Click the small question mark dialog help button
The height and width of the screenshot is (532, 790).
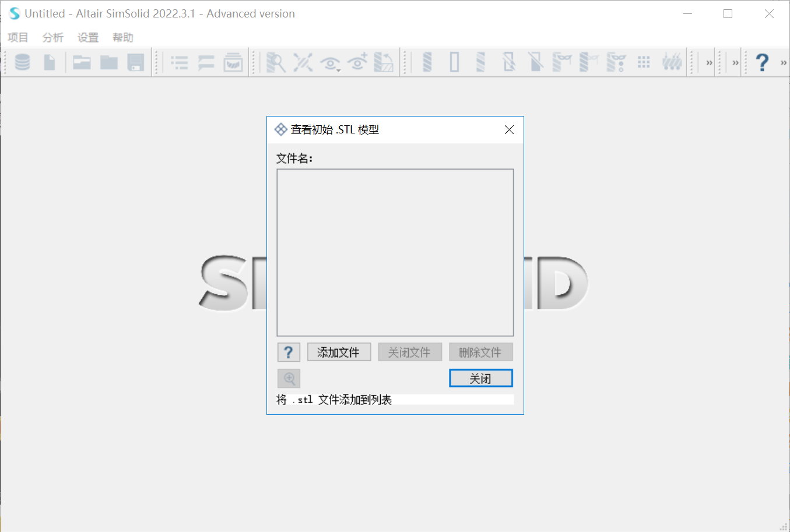[289, 352]
